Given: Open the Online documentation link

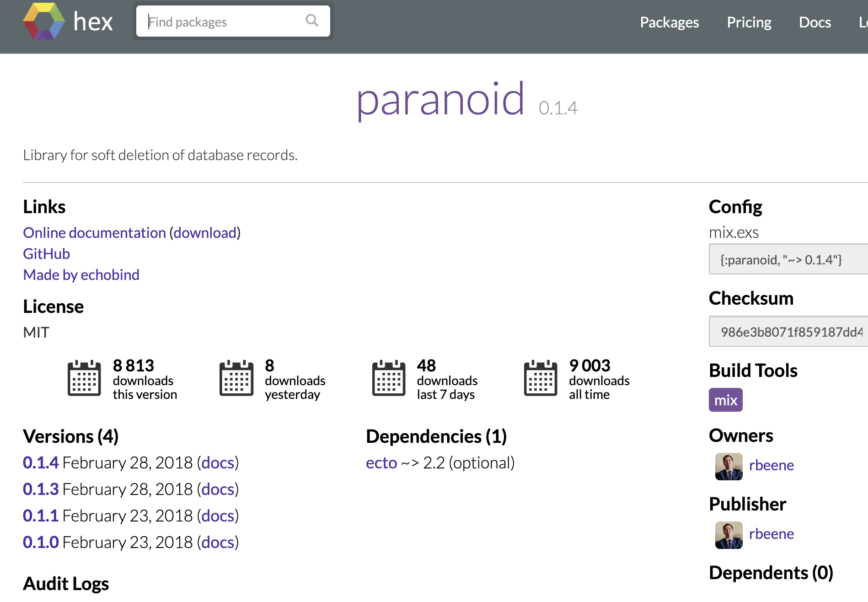Looking at the screenshot, I should tap(95, 232).
